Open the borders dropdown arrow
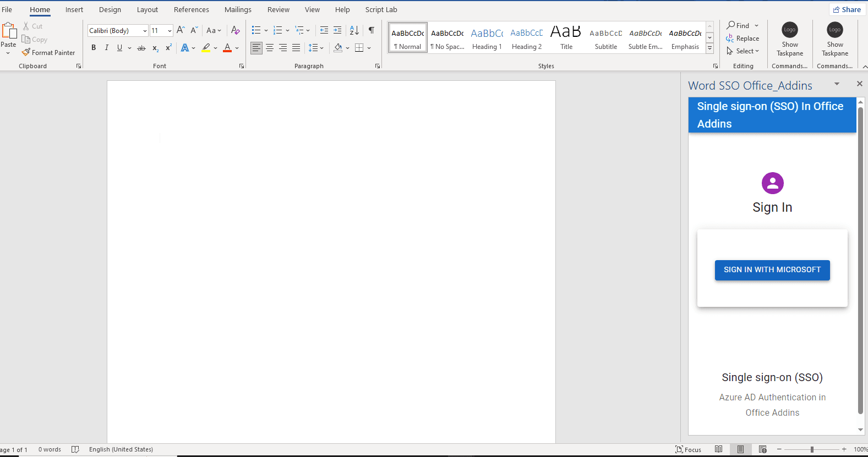 (x=369, y=48)
